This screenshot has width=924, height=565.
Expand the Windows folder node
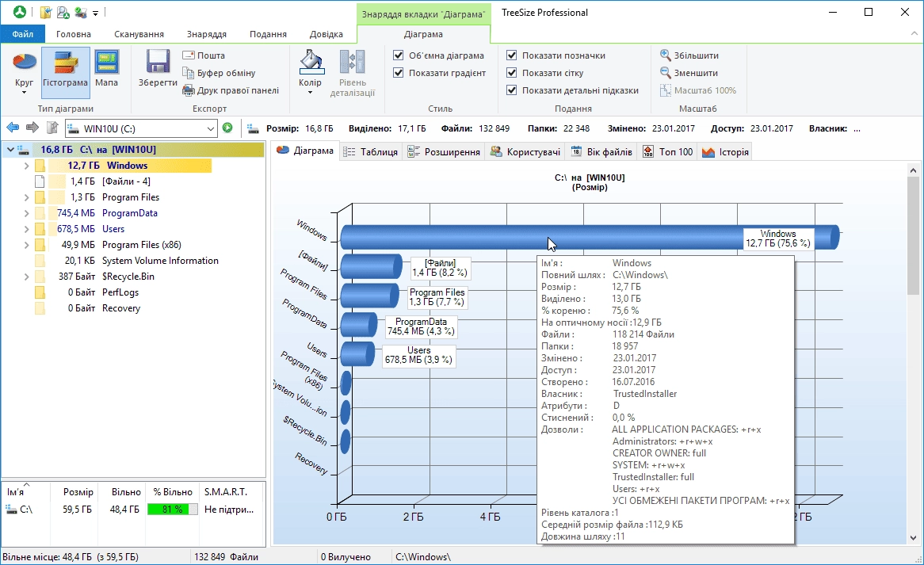26,166
